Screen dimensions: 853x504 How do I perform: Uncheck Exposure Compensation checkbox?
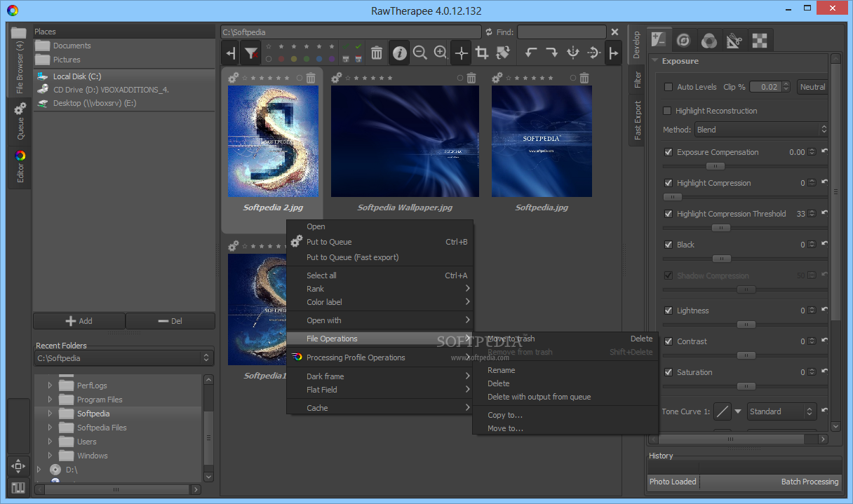pyautogui.click(x=668, y=152)
